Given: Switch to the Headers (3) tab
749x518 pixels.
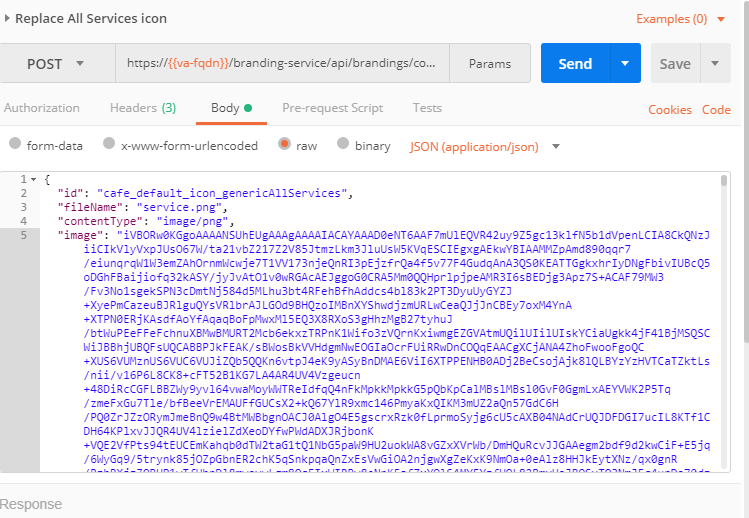Looking at the screenshot, I should tap(142, 108).
